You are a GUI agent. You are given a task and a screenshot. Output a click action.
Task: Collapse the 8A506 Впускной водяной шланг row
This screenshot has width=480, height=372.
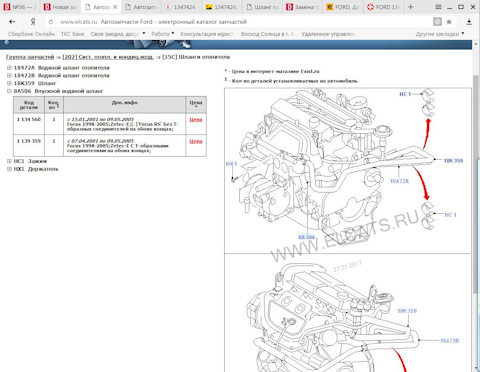click(x=9, y=91)
